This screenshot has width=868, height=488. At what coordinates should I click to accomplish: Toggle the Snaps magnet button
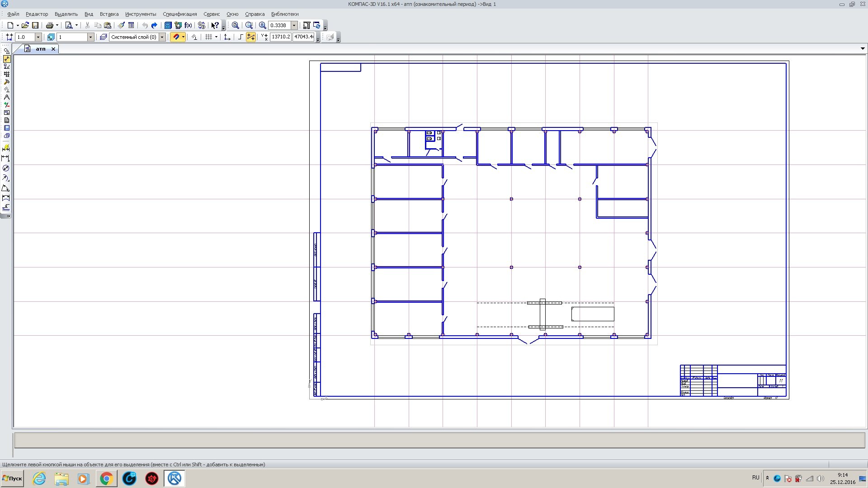click(176, 37)
